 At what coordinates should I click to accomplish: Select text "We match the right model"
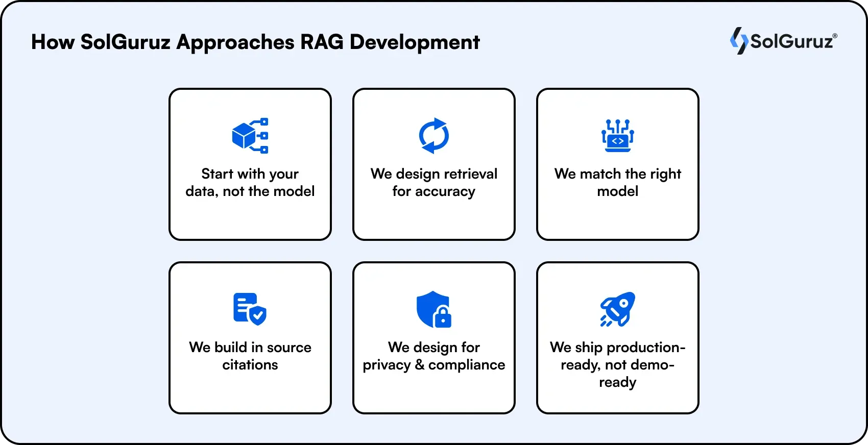pyautogui.click(x=618, y=183)
